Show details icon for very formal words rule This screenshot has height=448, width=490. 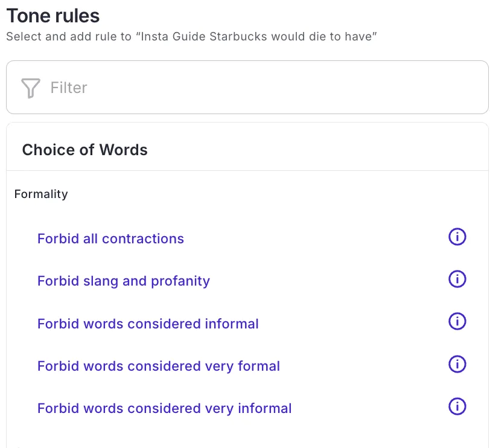click(457, 364)
